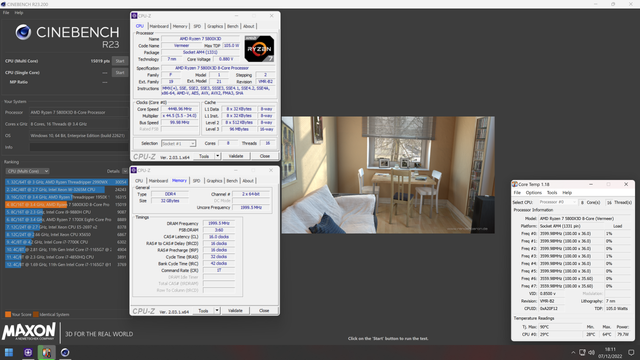Open Core Temp Options menu
Image resolution: width=640 pixels, height=360 pixels.
click(x=533, y=193)
